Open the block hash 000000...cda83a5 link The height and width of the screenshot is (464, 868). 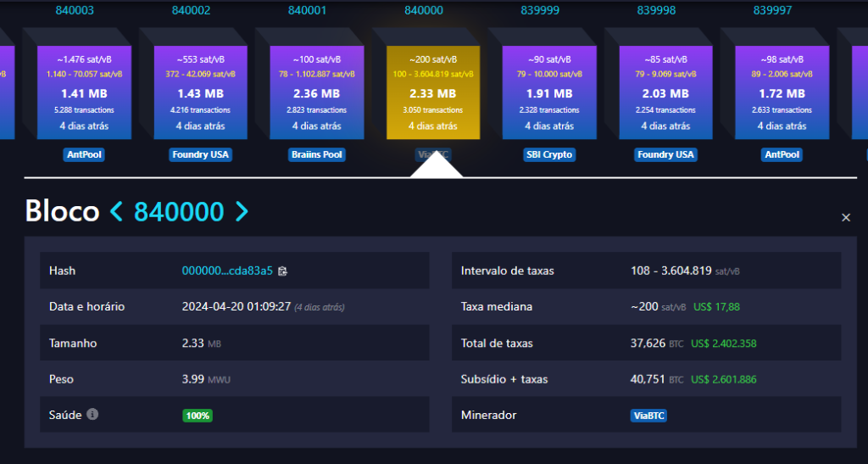point(227,271)
